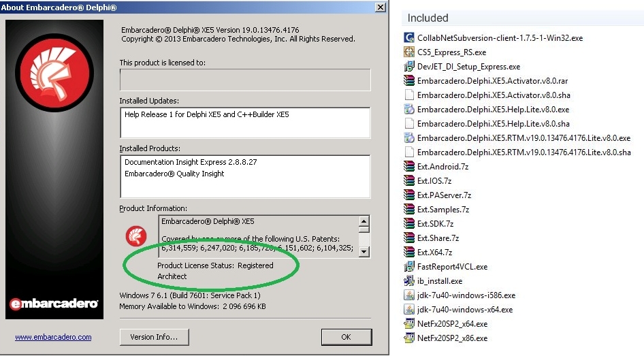Click the up arrow in Product Information scrollbar
644x356 pixels.
364,222
